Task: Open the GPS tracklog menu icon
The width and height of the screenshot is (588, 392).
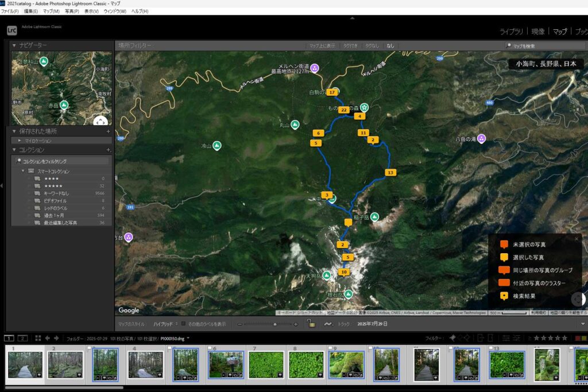Action: click(x=328, y=324)
